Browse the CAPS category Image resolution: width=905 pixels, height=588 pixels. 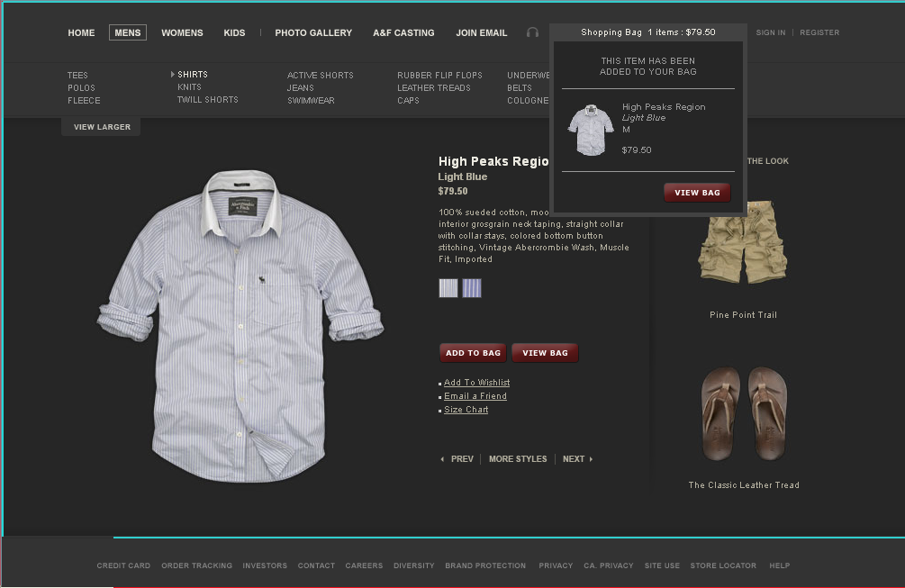click(x=408, y=101)
